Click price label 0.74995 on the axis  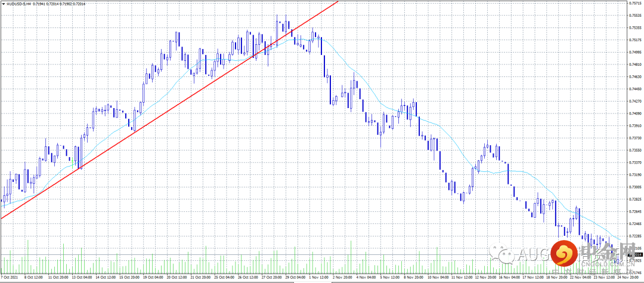pos(634,52)
